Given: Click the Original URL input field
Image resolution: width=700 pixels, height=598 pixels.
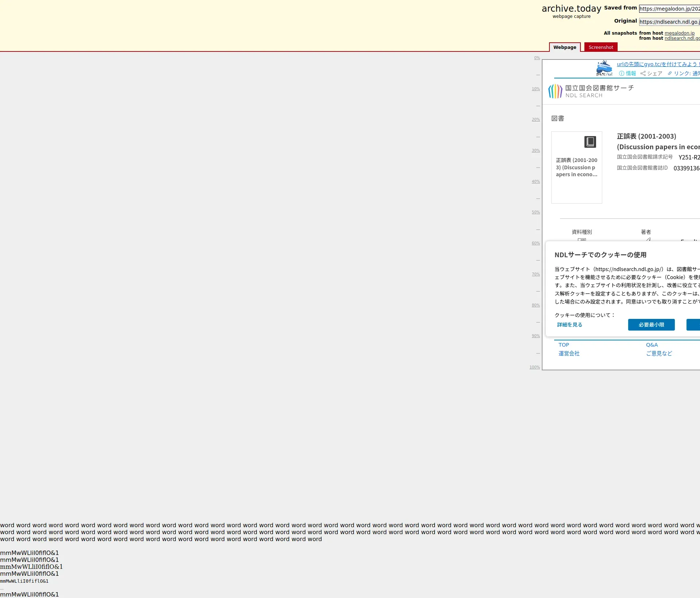Looking at the screenshot, I should [x=669, y=22].
